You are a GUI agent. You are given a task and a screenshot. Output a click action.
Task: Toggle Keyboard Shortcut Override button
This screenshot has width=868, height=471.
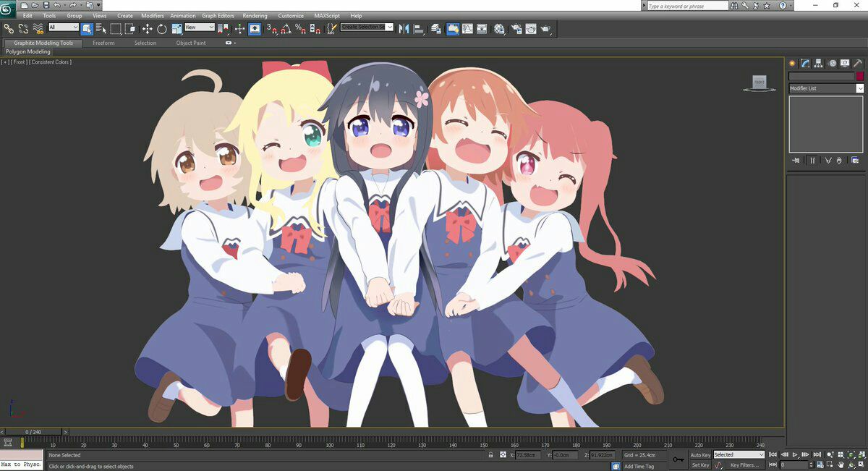[x=255, y=29]
